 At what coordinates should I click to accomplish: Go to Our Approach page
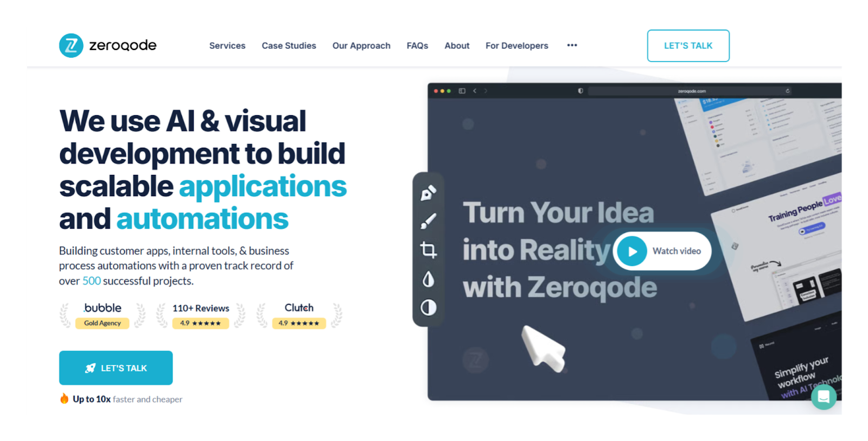pyautogui.click(x=361, y=46)
